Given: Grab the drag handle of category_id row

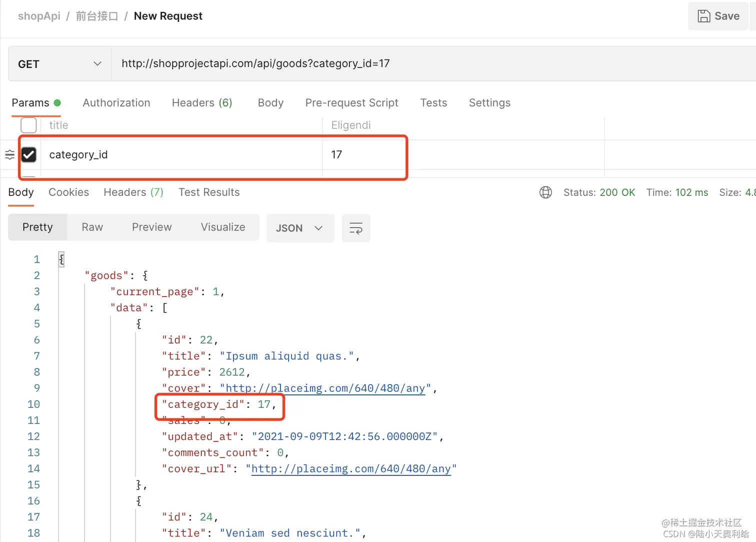Looking at the screenshot, I should point(9,155).
